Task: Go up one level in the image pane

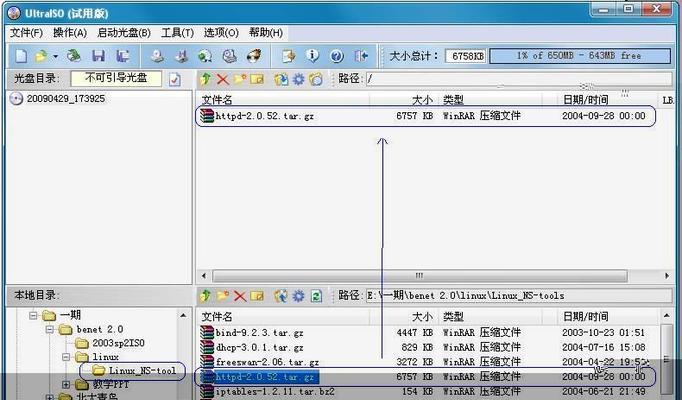Action: click(x=206, y=79)
